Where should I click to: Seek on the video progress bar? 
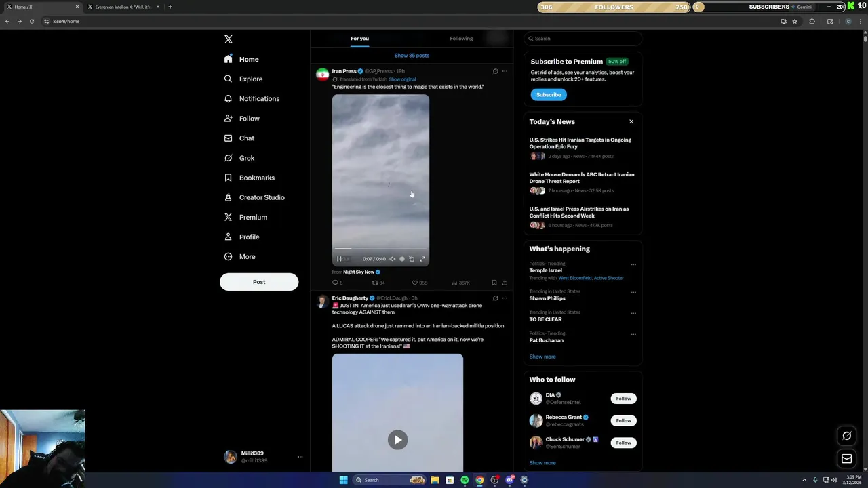(x=380, y=249)
